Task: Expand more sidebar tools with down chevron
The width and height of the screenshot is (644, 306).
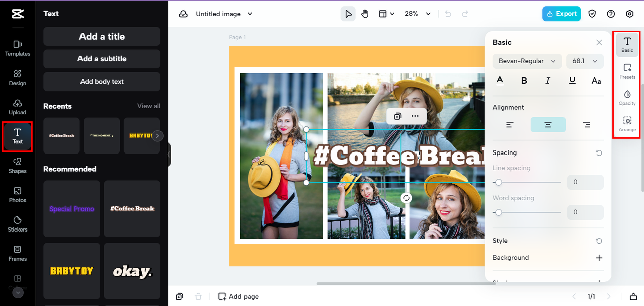Action: click(x=18, y=292)
